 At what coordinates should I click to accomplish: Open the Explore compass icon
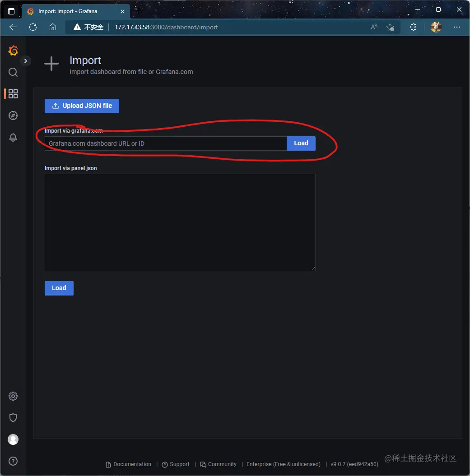pos(13,116)
